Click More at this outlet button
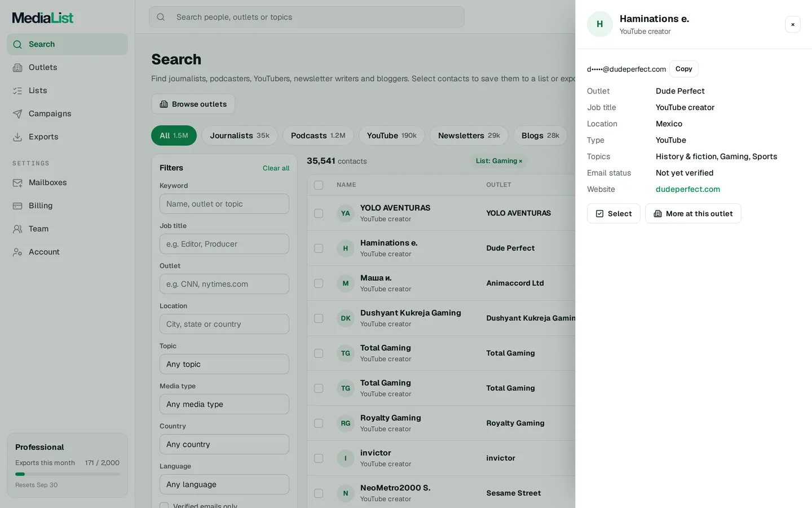812x508 pixels. [693, 213]
